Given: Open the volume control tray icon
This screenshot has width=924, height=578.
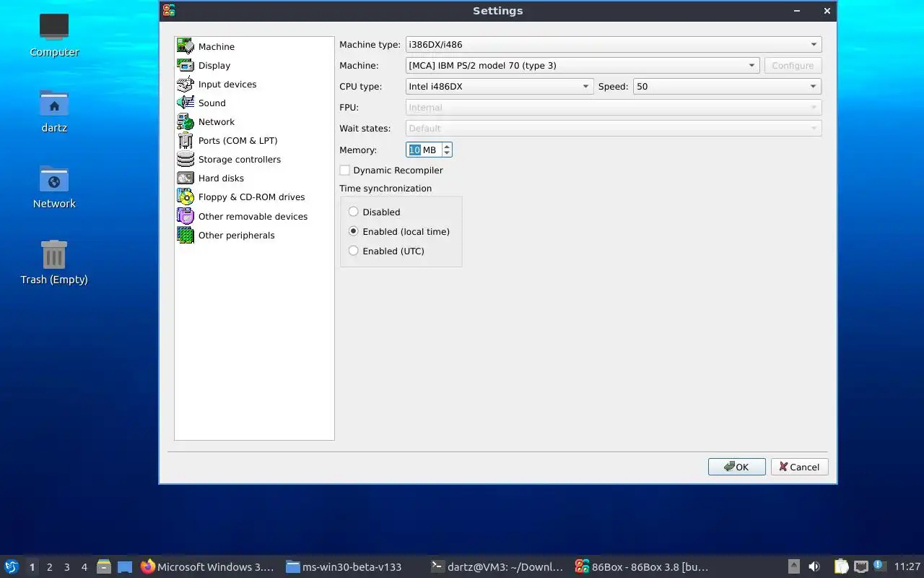Looking at the screenshot, I should pos(814,566).
